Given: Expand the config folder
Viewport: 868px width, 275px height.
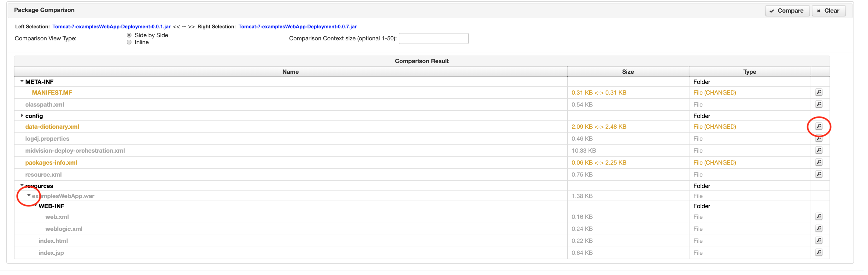Looking at the screenshot, I should click(22, 116).
